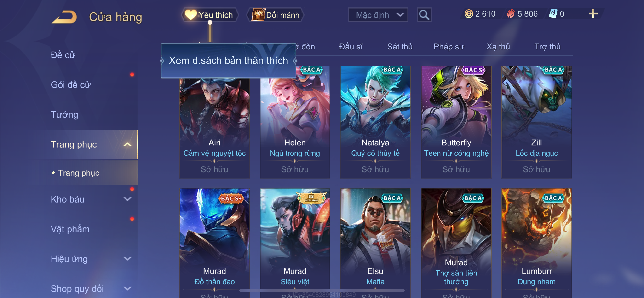The width and height of the screenshot is (644, 298).
Task: Tap the gold coin balance icon
Action: [468, 14]
